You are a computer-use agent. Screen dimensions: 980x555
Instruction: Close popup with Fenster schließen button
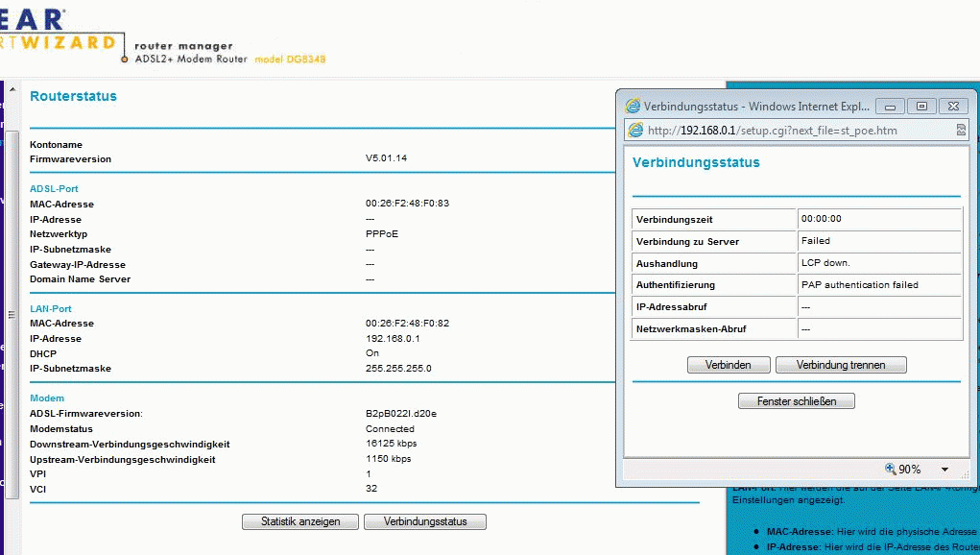(x=797, y=401)
